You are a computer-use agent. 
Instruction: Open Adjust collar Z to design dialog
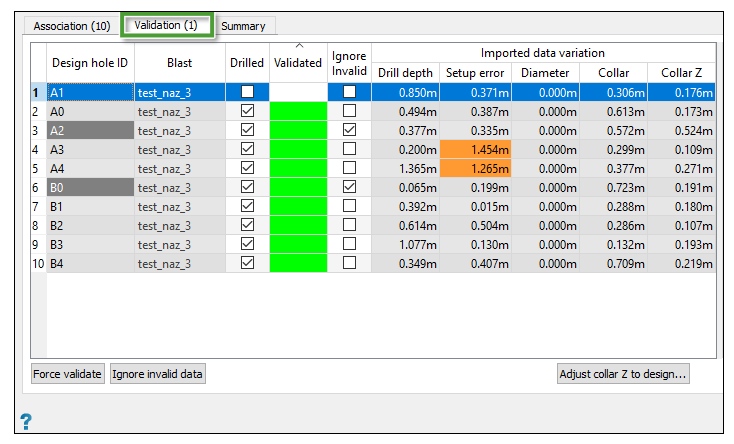623,374
